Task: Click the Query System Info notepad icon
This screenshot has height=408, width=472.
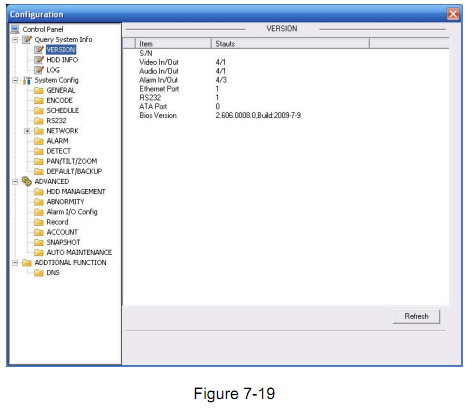Action: 27,39
